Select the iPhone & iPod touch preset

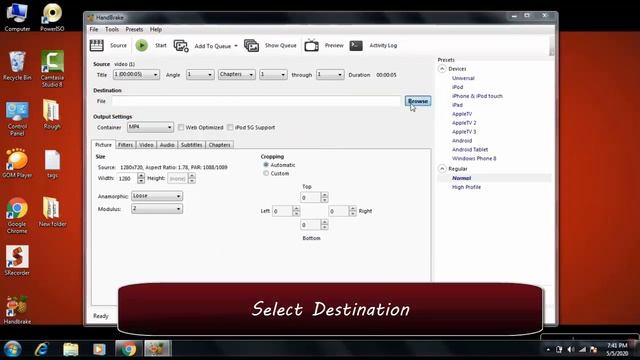477,96
